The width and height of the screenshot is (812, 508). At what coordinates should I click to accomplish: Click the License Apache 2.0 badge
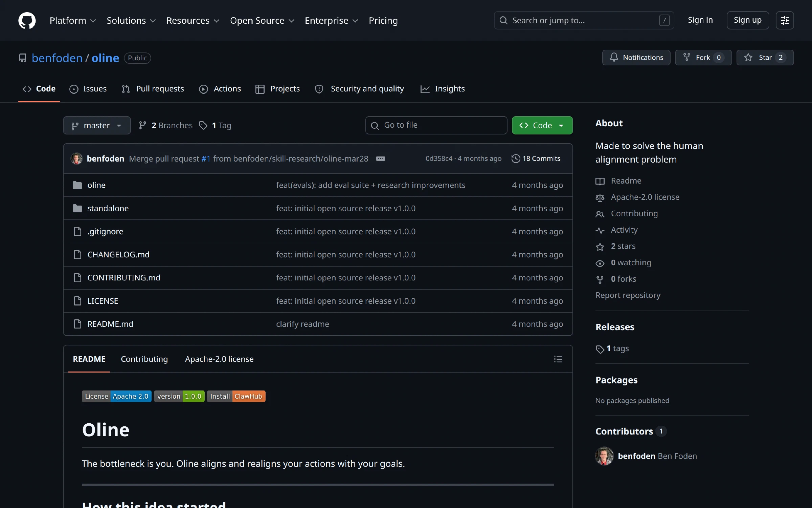(116, 396)
